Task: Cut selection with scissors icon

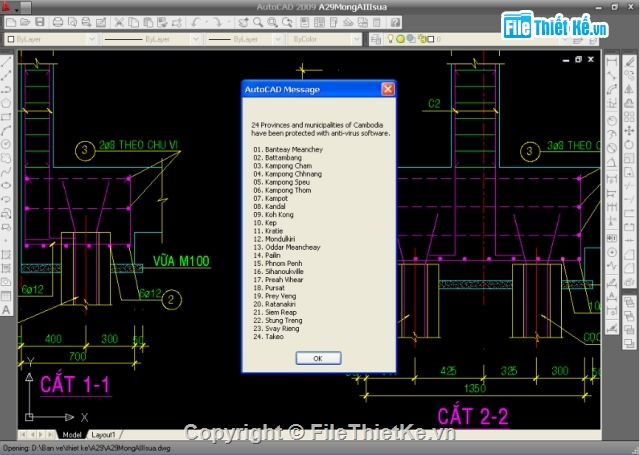Action: (x=119, y=22)
